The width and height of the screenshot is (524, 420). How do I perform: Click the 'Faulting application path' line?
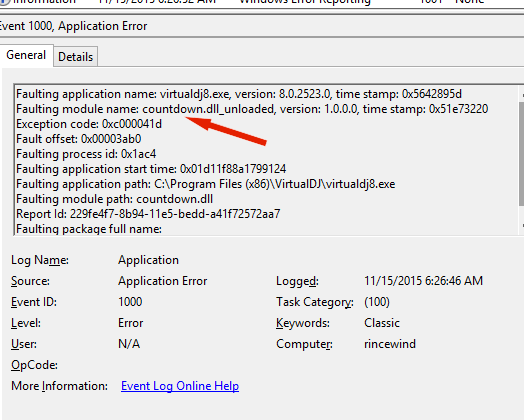coord(206,184)
